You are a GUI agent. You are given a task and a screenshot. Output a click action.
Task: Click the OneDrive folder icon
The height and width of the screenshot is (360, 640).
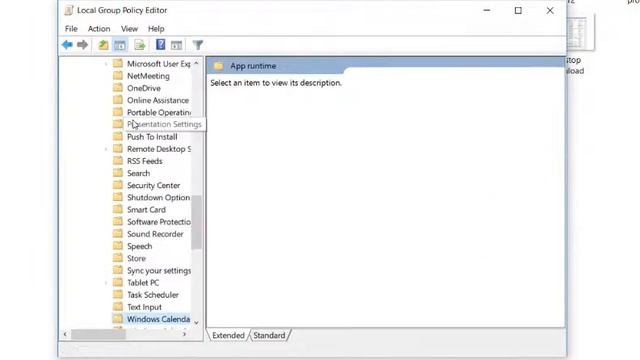tap(118, 88)
